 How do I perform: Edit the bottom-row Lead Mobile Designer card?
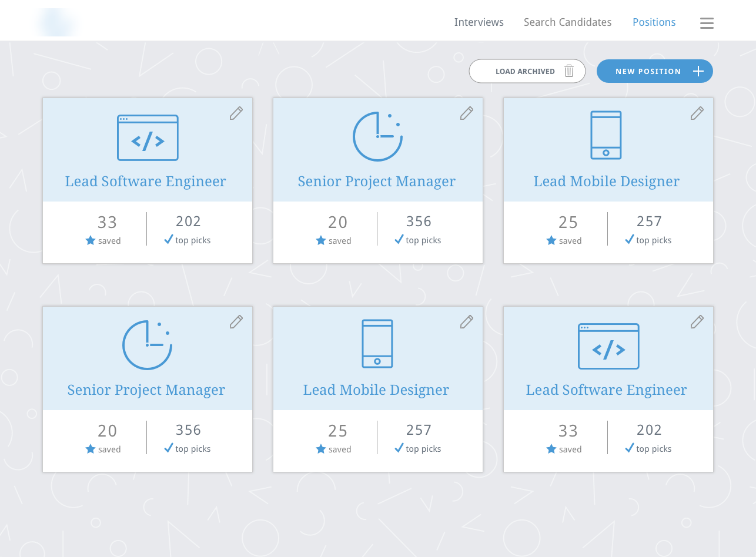[x=467, y=322]
